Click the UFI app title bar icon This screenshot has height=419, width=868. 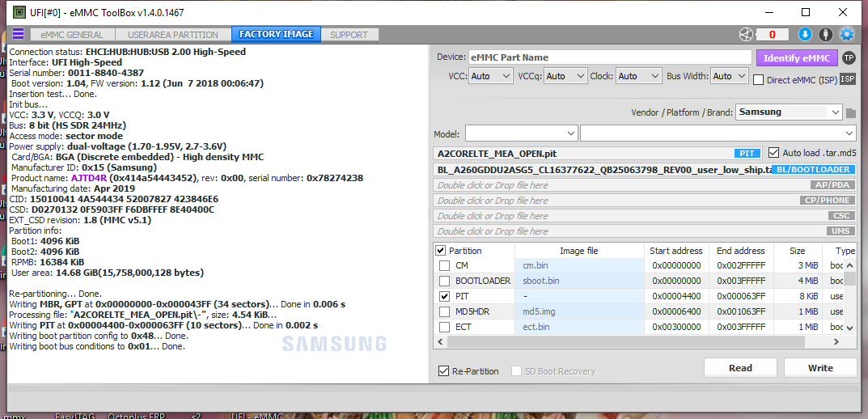click(19, 12)
